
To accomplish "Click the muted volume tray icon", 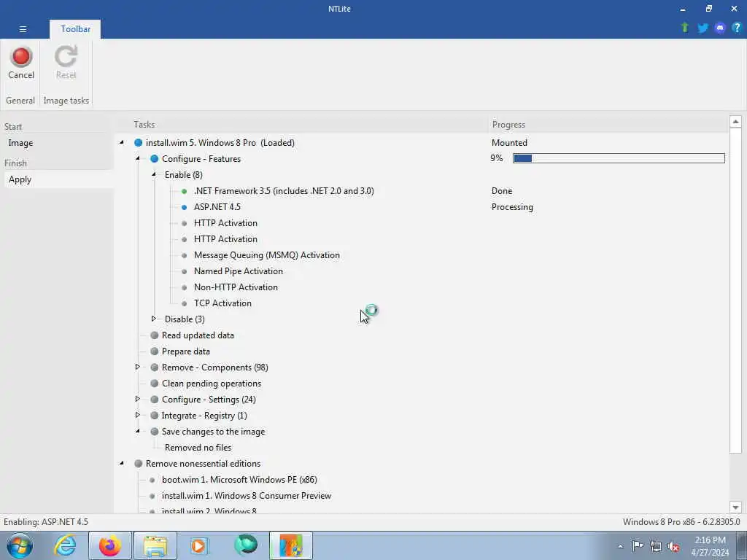I will tap(673, 547).
